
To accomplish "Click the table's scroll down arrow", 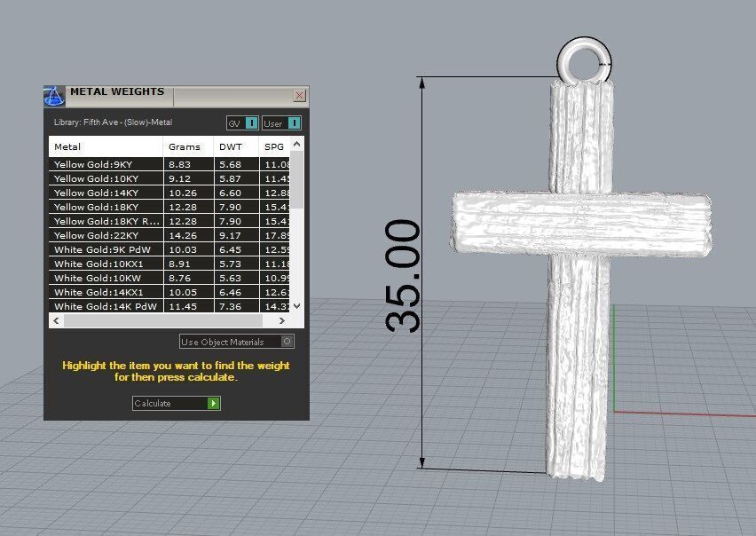I will (x=297, y=305).
